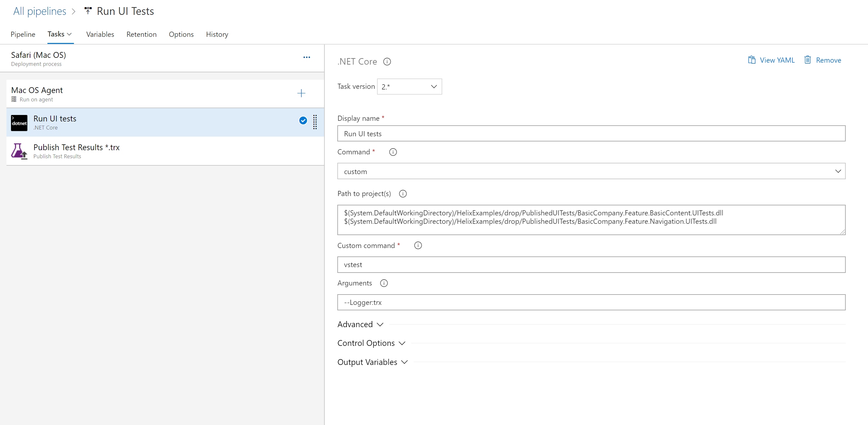Click the View YAML button
This screenshot has width=868, height=425.
click(771, 60)
